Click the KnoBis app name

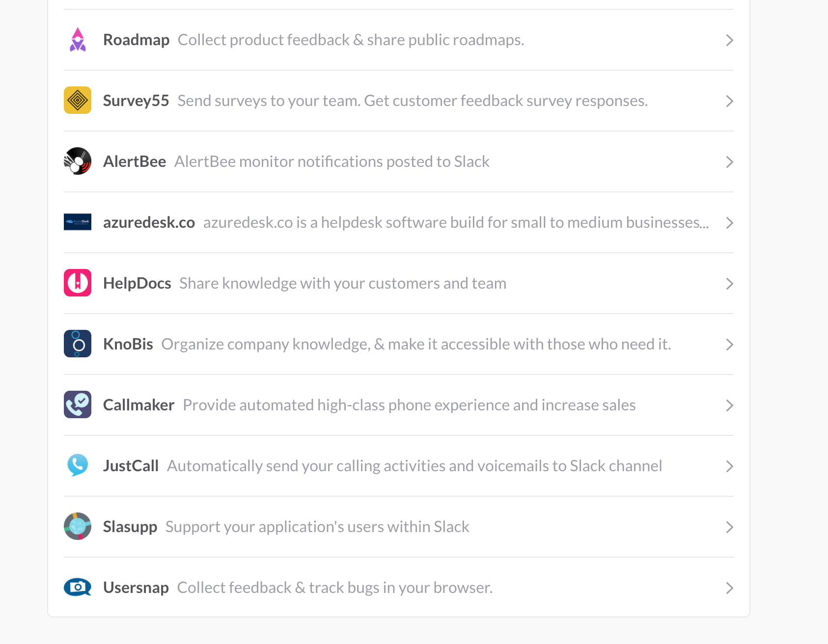(x=128, y=344)
